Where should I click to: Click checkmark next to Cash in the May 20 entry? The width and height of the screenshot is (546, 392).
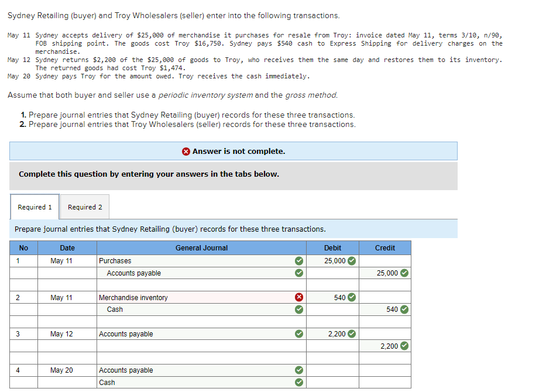(298, 382)
